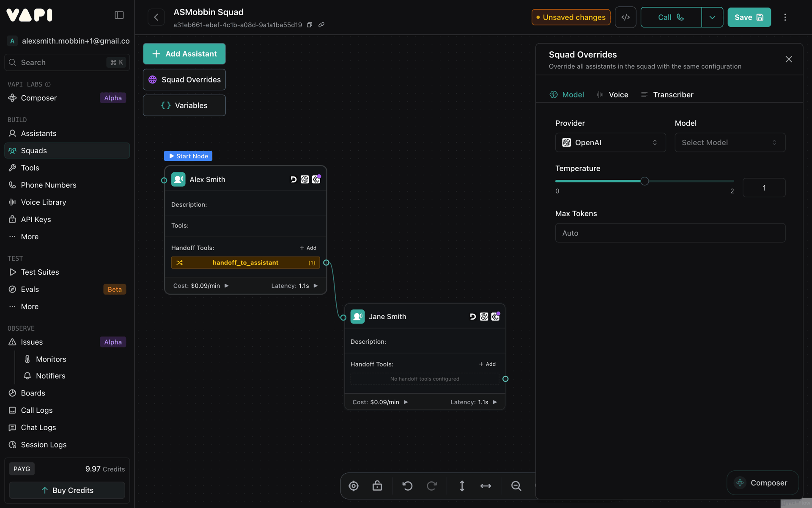
Task: Open the three-dot options menu
Action: (785, 17)
